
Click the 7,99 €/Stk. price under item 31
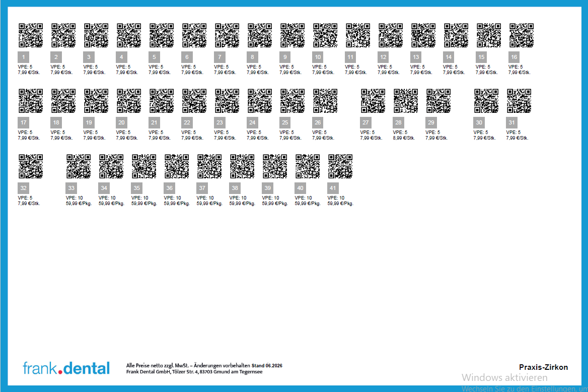click(x=517, y=138)
